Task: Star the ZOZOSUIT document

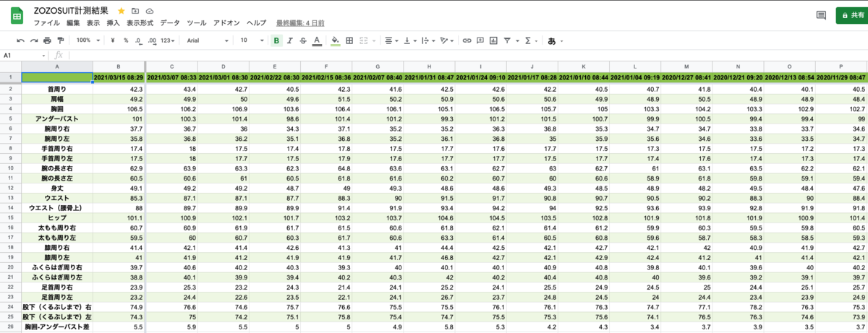Action: tap(121, 12)
